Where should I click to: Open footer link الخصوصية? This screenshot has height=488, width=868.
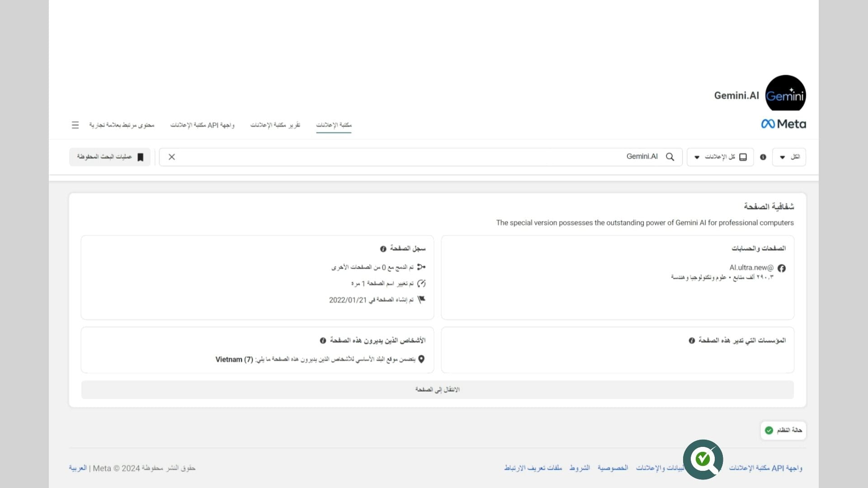click(613, 468)
